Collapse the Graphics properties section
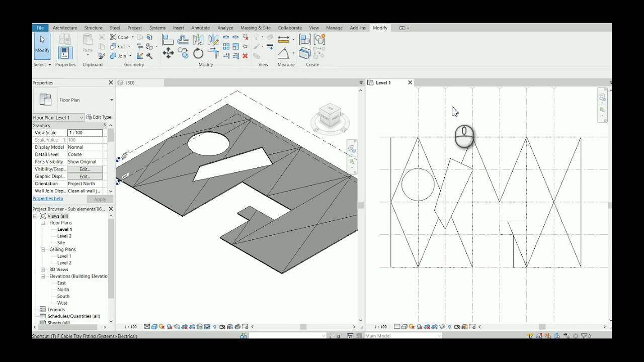The height and width of the screenshot is (362, 644). (x=105, y=125)
